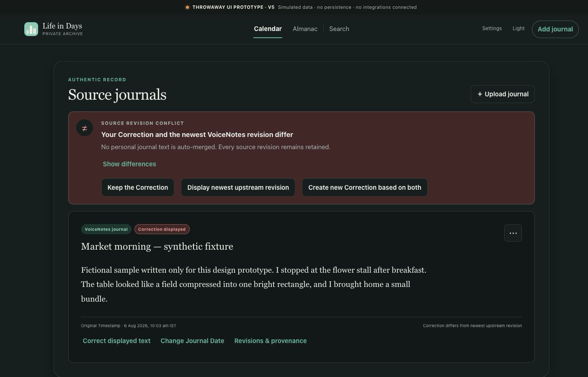Click the Source Revision Conflict label
The height and width of the screenshot is (377, 588).
[142, 123]
